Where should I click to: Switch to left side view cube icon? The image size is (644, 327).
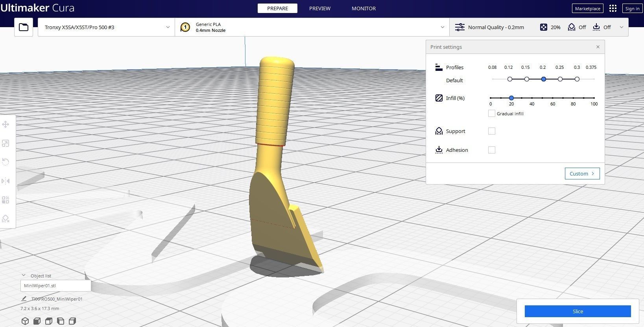pyautogui.click(x=61, y=321)
